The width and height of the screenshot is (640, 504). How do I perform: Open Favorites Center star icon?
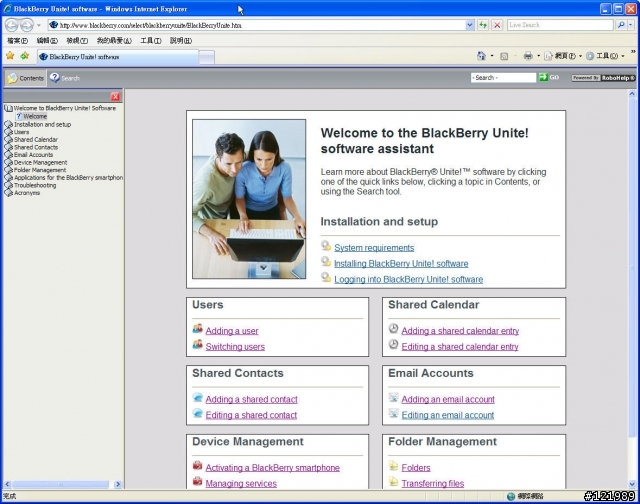(10, 56)
